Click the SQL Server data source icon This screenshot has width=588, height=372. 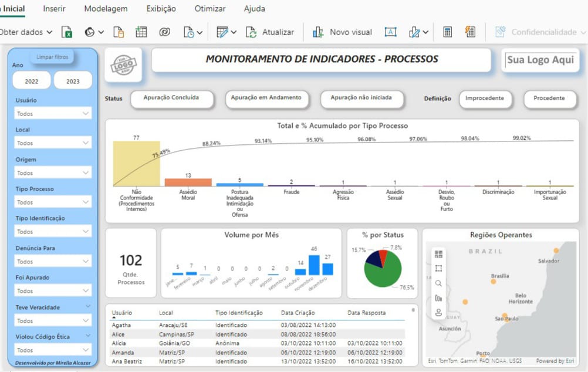(119, 32)
